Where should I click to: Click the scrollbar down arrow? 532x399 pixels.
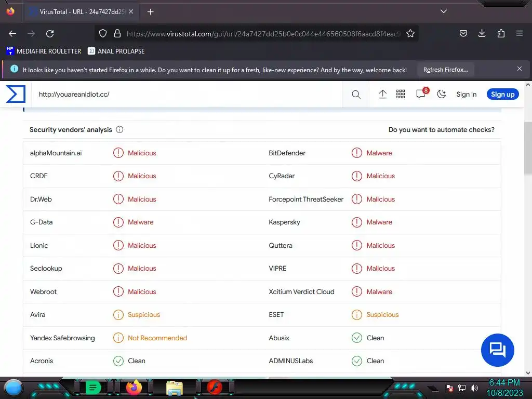(528, 373)
